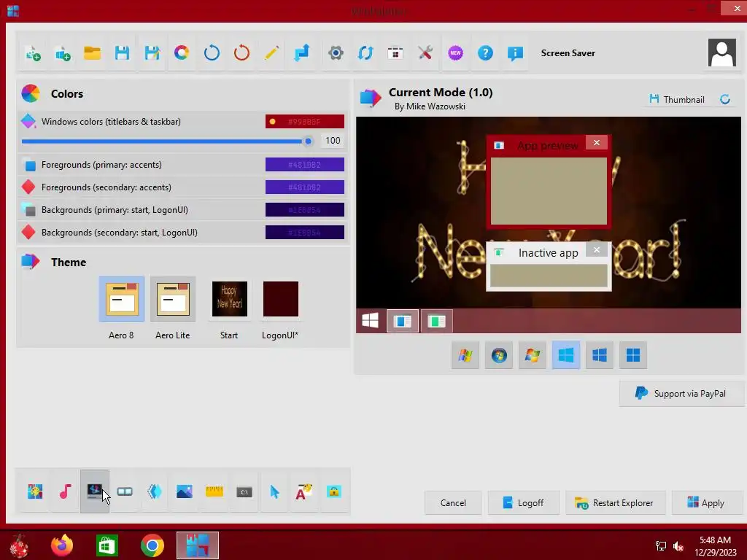Click the Apply button
The height and width of the screenshot is (560, 747).
(706, 503)
